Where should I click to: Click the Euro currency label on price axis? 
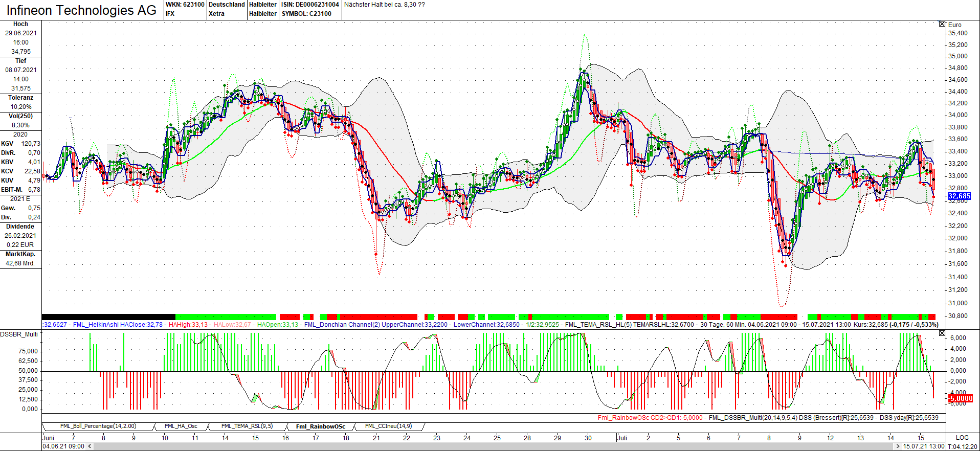click(x=955, y=25)
